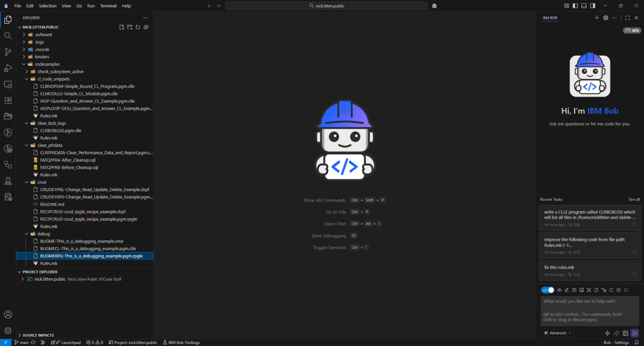This screenshot has height=346, width=644.
Task: Open the notifications bell in the status bar
Action: [x=636, y=343]
